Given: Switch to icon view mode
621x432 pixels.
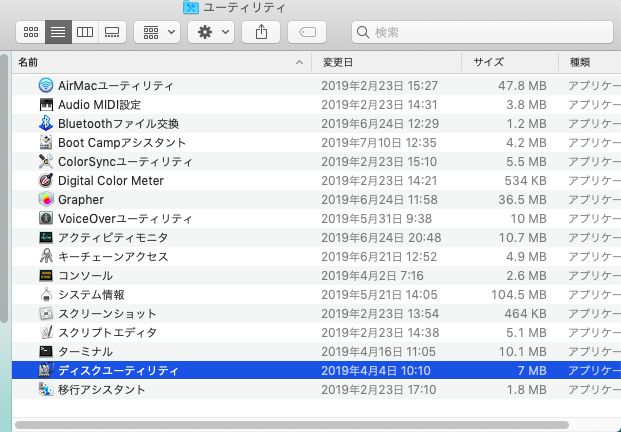Looking at the screenshot, I should click(x=31, y=32).
